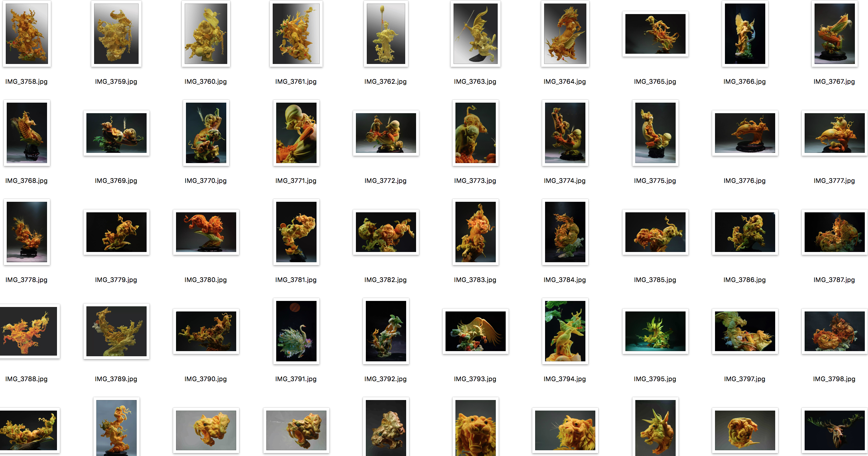This screenshot has height=456, width=868.
Task: Click the IMG_3795.jpg green-lit thumbnail
Action: tap(655, 331)
